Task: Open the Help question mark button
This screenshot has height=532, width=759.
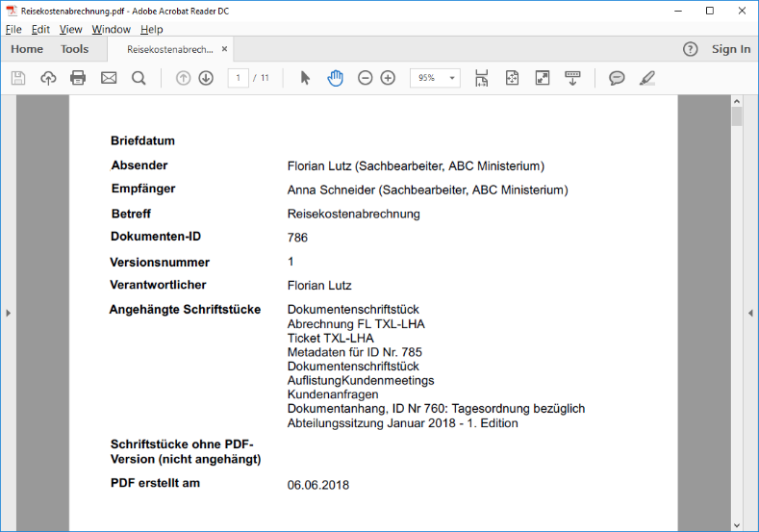Action: click(690, 49)
